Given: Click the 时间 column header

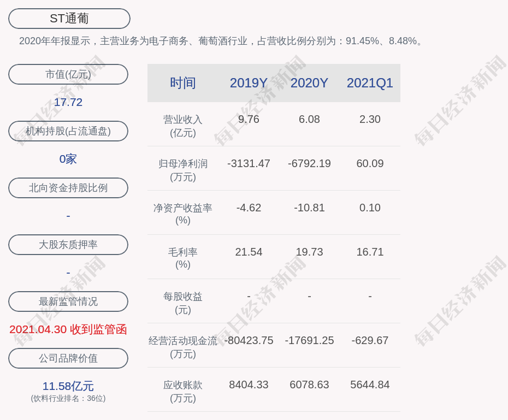Looking at the screenshot, I should 183,83.
